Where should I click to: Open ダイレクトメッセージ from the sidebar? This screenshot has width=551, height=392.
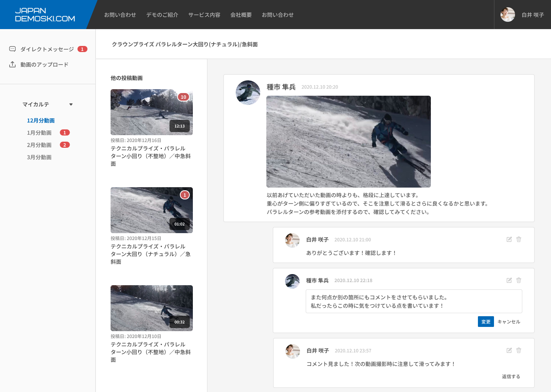coord(47,49)
